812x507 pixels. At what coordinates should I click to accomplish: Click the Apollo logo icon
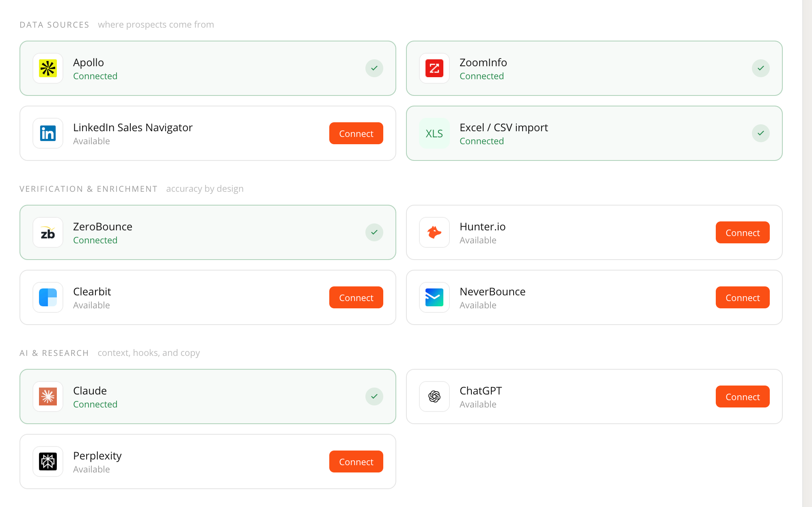(48, 68)
